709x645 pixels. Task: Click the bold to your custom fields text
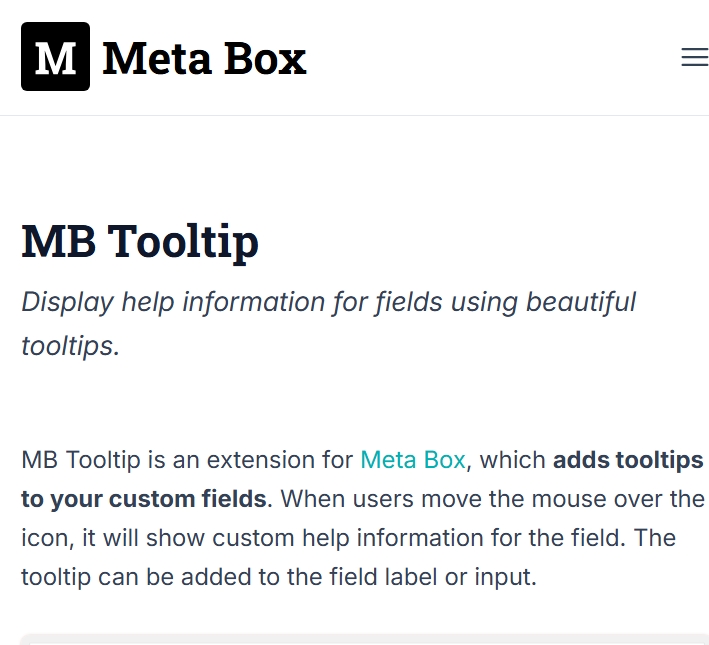144,499
